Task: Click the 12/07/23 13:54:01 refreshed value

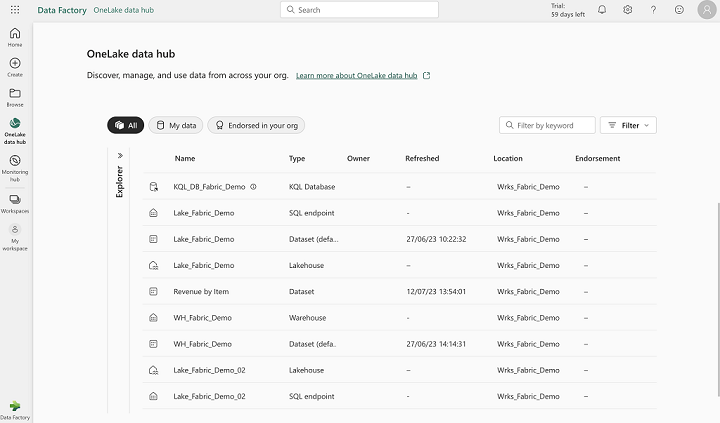Action: [x=436, y=291]
